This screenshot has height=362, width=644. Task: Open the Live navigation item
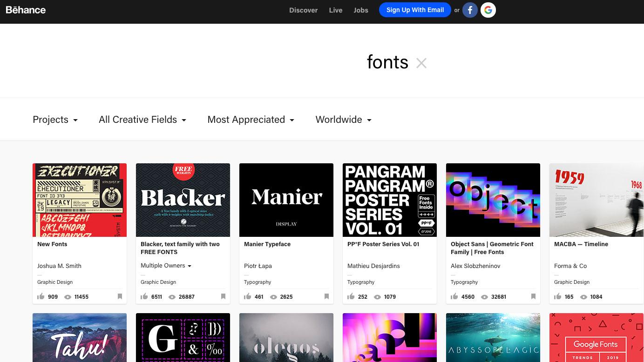coord(336,10)
